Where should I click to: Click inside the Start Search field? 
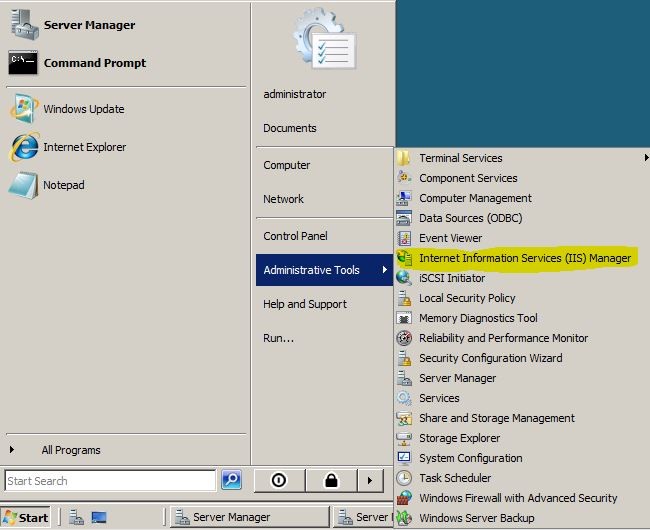tap(110, 481)
